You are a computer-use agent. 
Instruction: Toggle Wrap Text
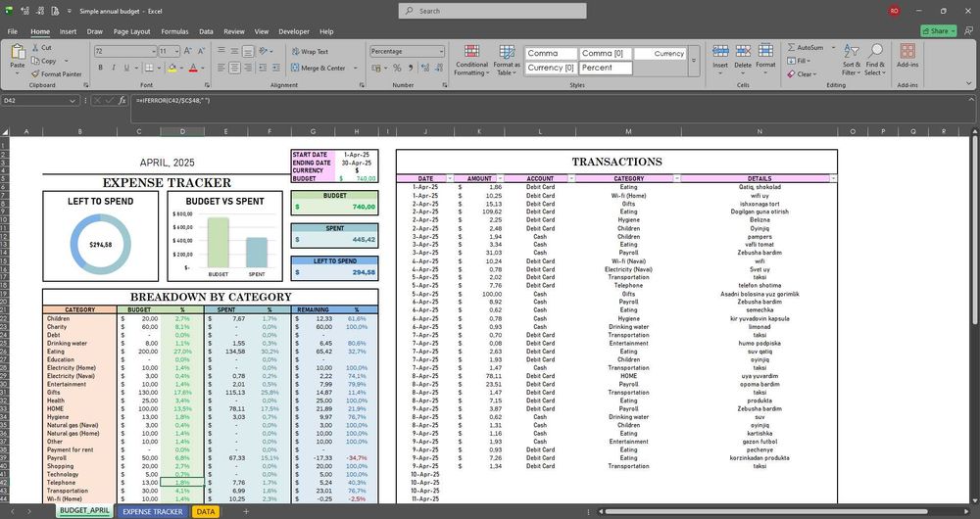pyautogui.click(x=310, y=52)
